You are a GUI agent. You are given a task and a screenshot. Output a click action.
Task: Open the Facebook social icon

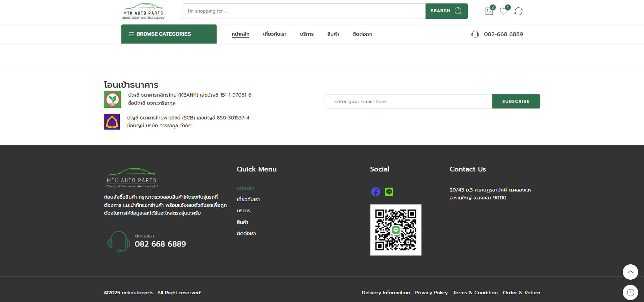click(x=376, y=192)
